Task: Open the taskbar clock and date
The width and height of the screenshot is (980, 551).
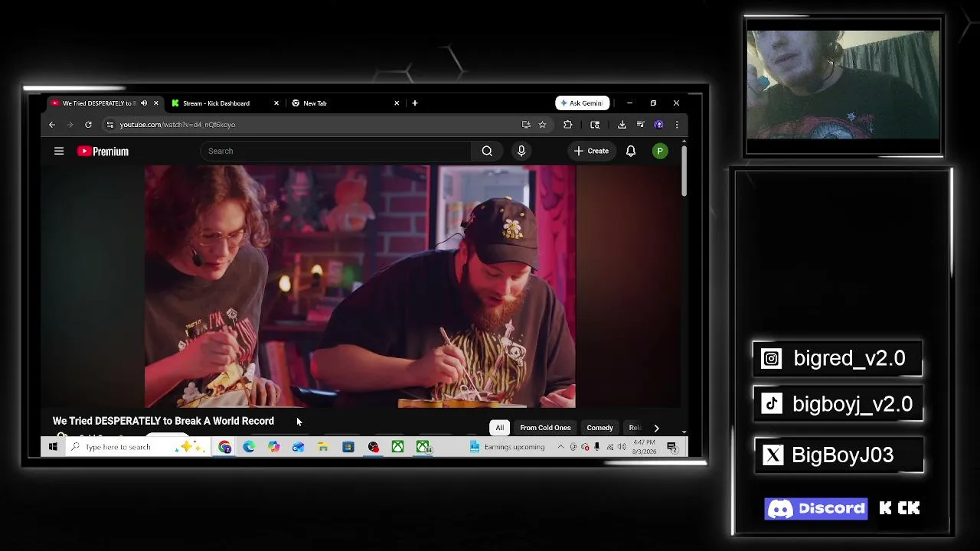Action: 645,447
